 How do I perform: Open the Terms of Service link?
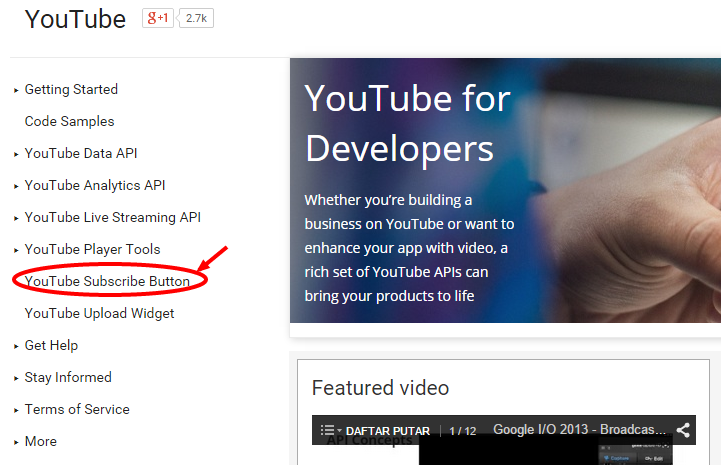click(x=77, y=409)
